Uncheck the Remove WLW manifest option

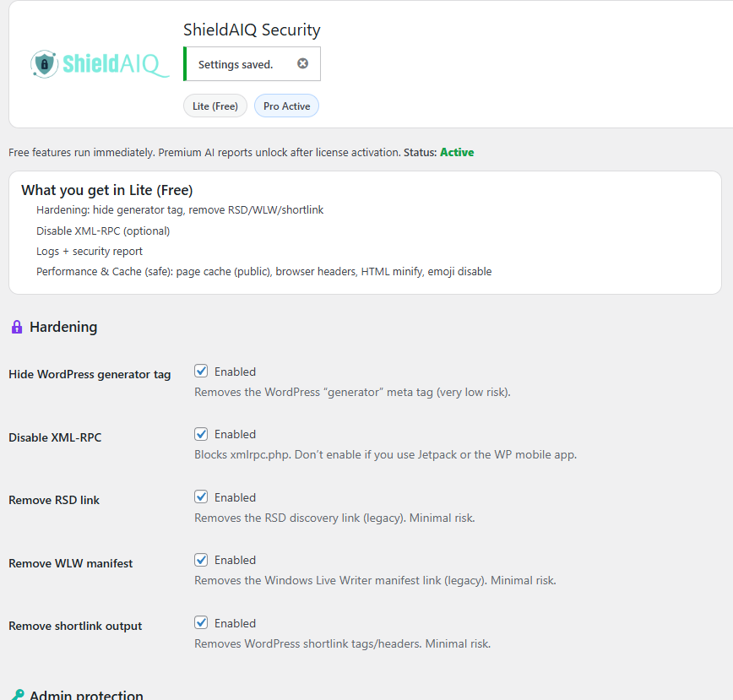(x=201, y=559)
